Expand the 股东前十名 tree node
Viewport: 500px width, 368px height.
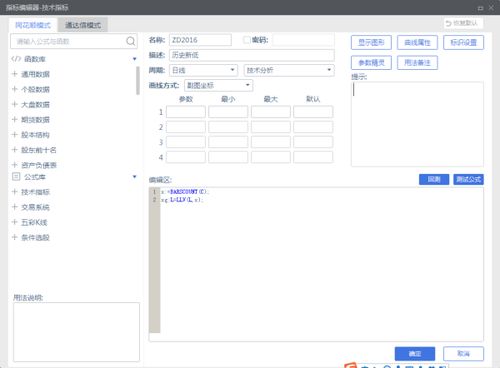(x=14, y=150)
